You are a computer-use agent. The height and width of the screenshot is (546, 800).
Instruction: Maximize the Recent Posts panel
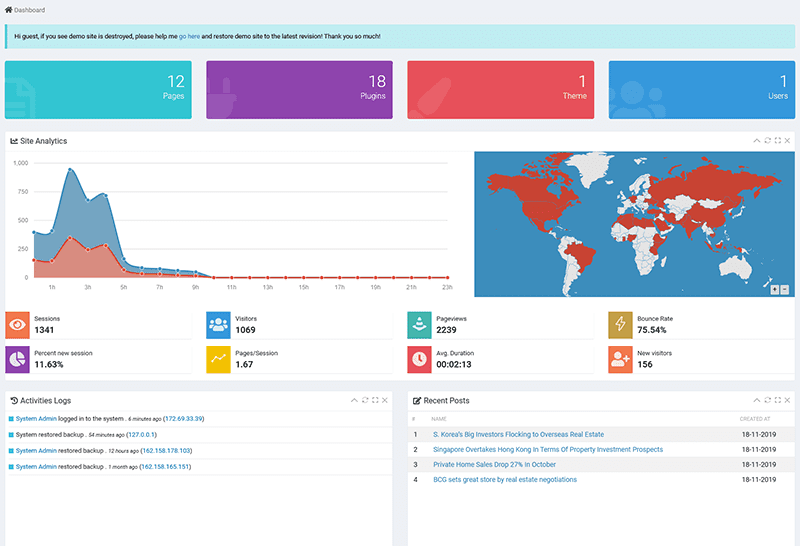coord(777,400)
